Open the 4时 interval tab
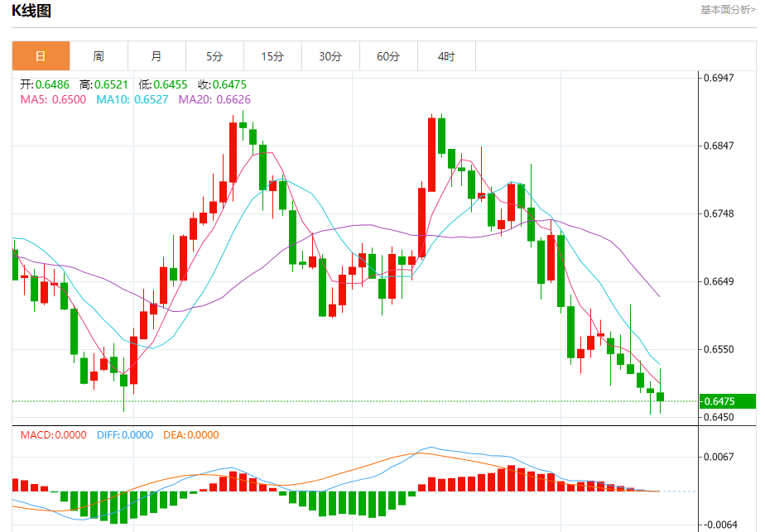Screen dimensions: 765x532 tap(446, 56)
